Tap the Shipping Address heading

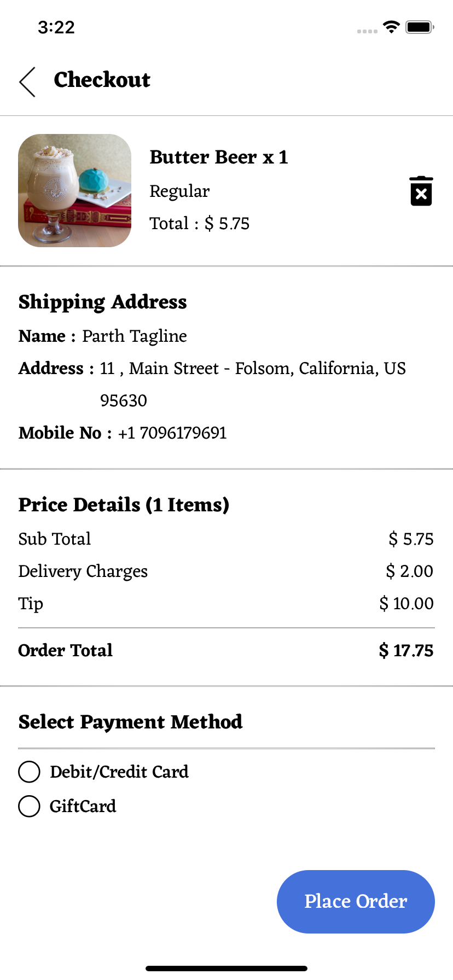tap(102, 302)
